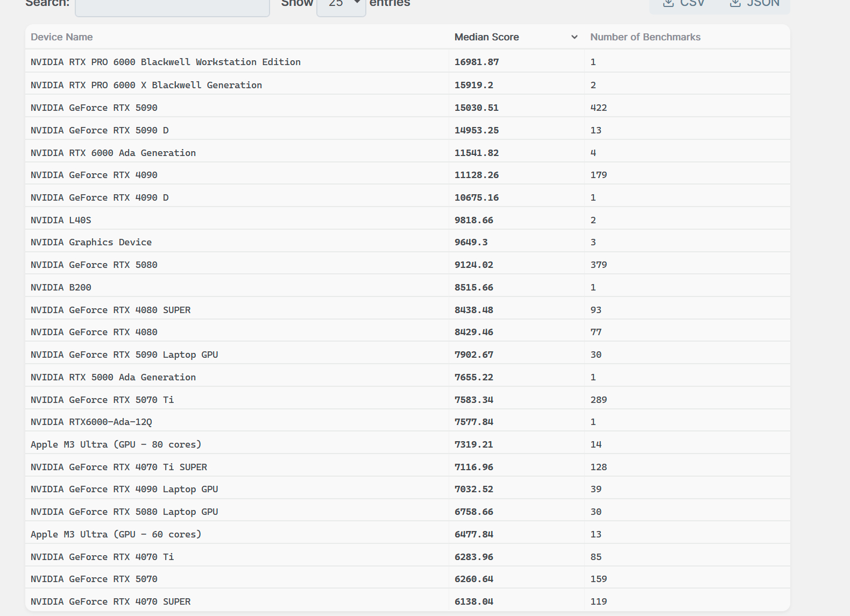Click NVIDIA GeForce RTX 4070 Ti SUPER name

click(119, 467)
